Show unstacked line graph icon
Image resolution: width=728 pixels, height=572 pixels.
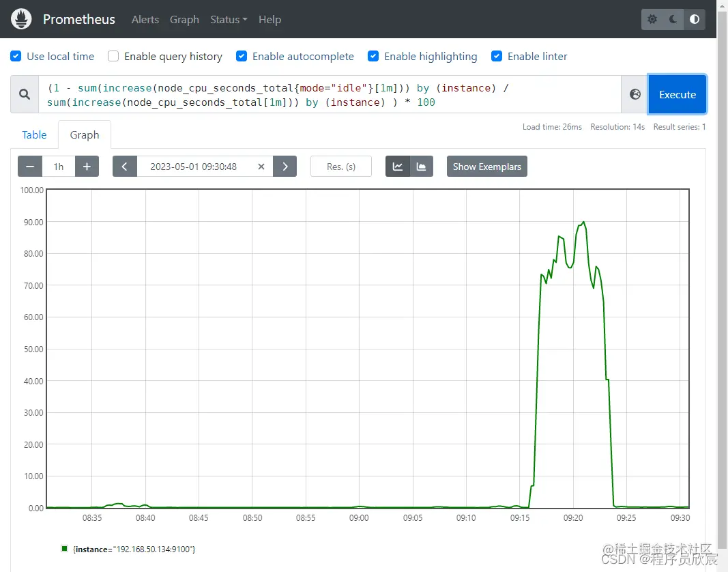tap(398, 167)
